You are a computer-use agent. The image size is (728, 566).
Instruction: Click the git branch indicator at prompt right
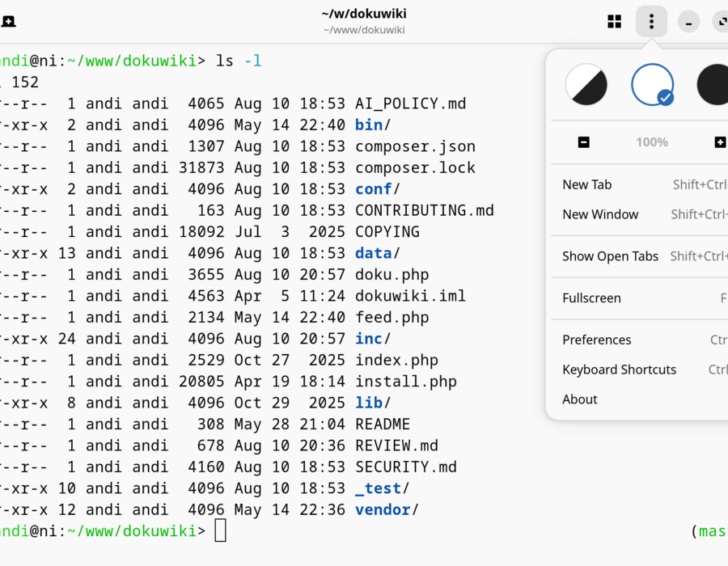709,530
